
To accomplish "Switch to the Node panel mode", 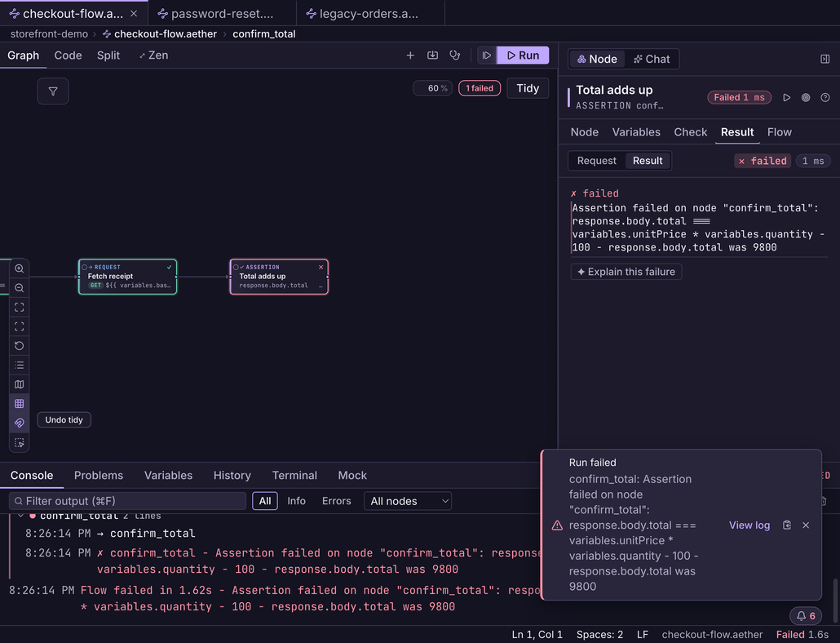I will tap(597, 59).
